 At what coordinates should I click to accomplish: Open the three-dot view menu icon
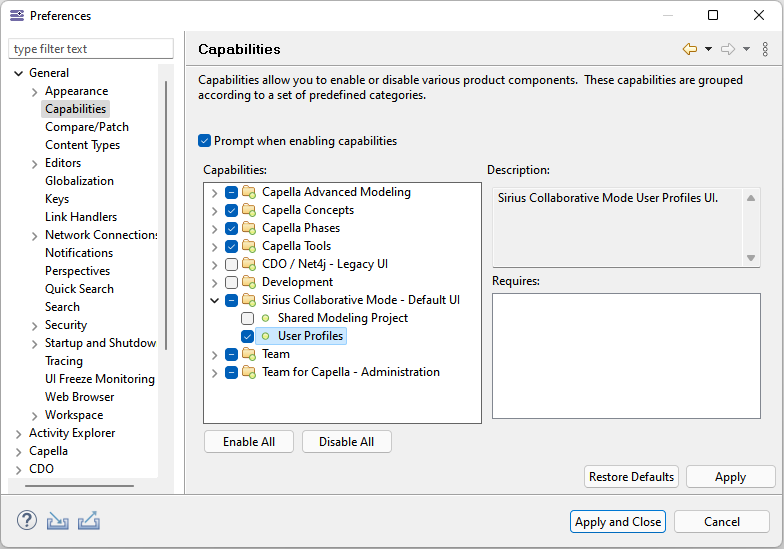tap(766, 49)
